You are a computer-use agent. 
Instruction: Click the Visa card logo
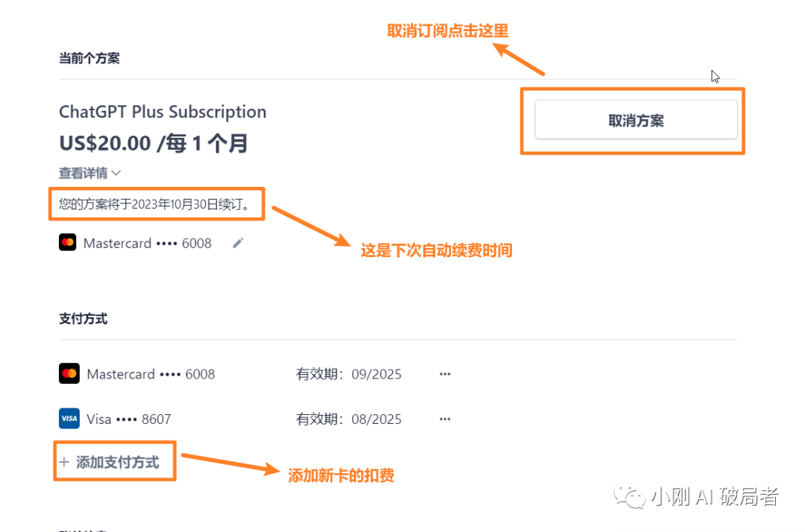pyautogui.click(x=69, y=419)
